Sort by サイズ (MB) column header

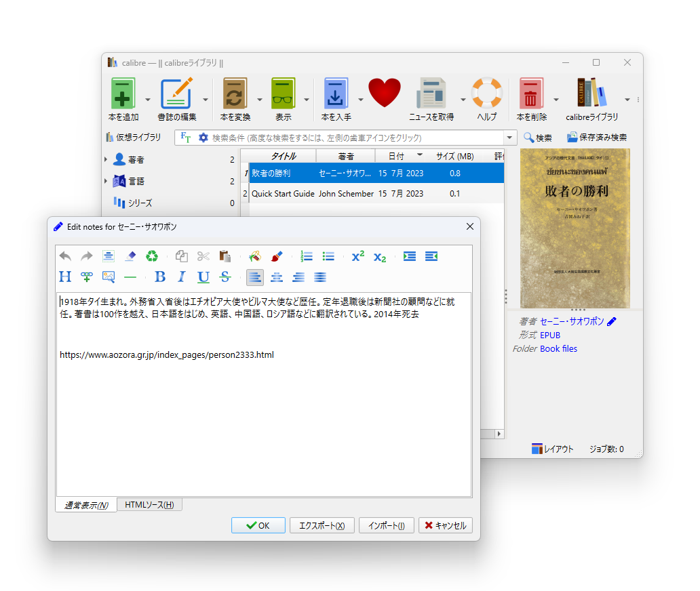tap(455, 156)
